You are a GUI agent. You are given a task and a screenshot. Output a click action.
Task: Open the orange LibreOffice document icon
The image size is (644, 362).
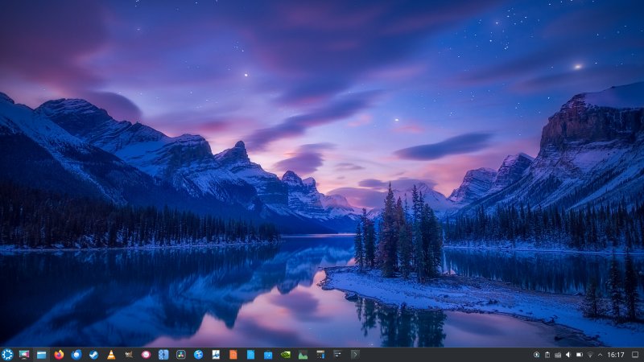233,354
